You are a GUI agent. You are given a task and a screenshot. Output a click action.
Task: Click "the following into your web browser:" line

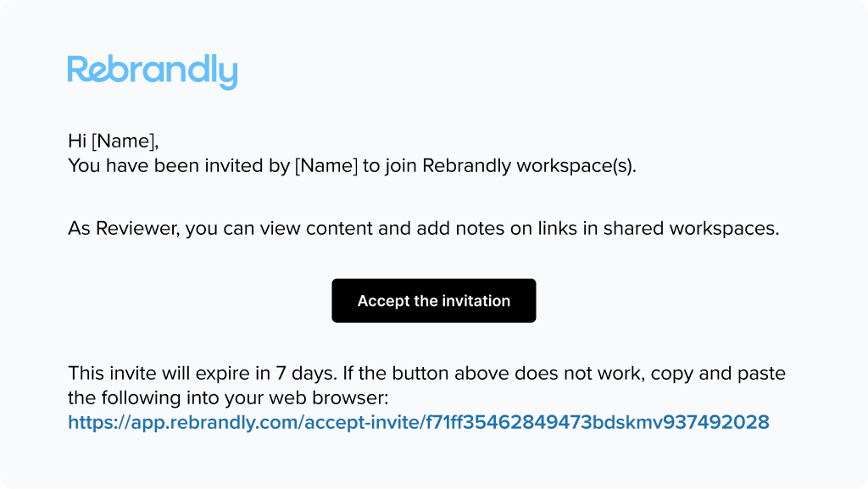[x=228, y=397]
